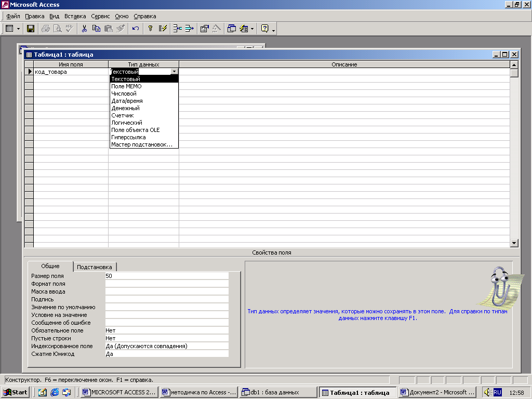Viewport: 532px width, 399px height.
Task: Save the table with the floppy icon
Action: click(x=31, y=29)
